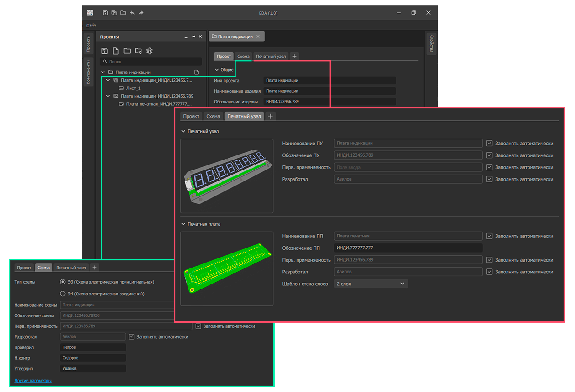The width and height of the screenshot is (575, 392).
Task: Select Э4 (Схема электрическая соединений) radio button
Action: click(x=63, y=294)
